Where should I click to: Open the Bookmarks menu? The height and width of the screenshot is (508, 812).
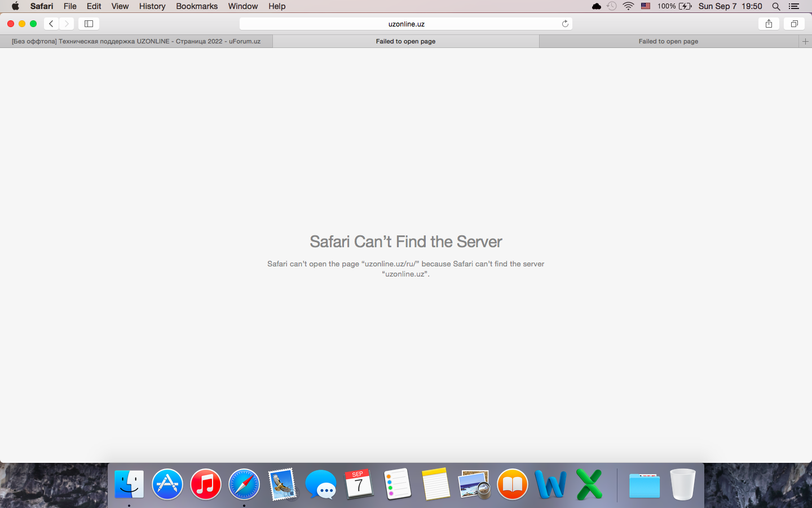197,6
